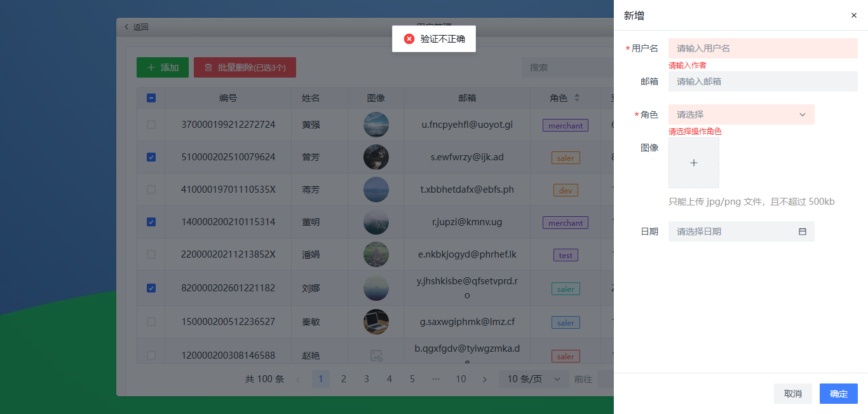868x414 pixels.
Task: Click the ID 370000199212272724
Action: click(x=228, y=125)
